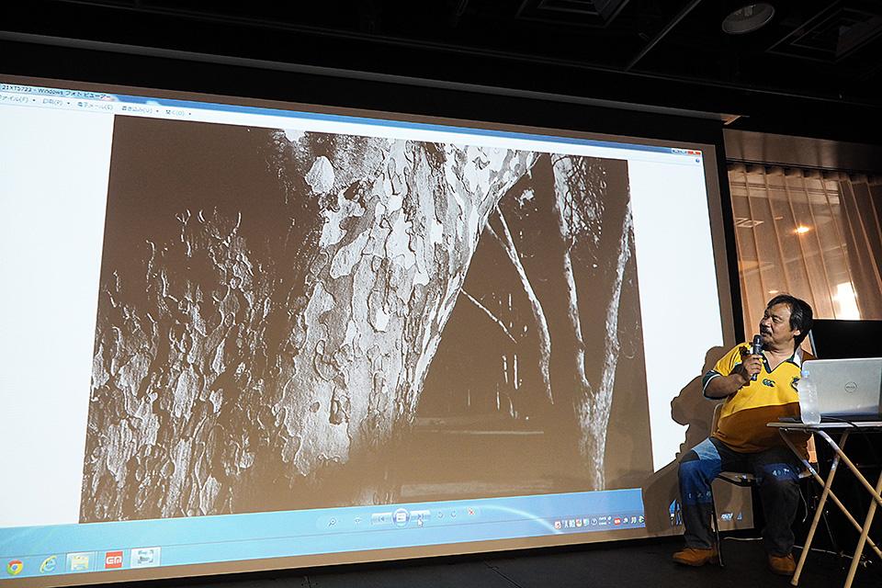The height and width of the screenshot is (588, 882).
Task: Advance to the next photo
Action: point(420,516)
